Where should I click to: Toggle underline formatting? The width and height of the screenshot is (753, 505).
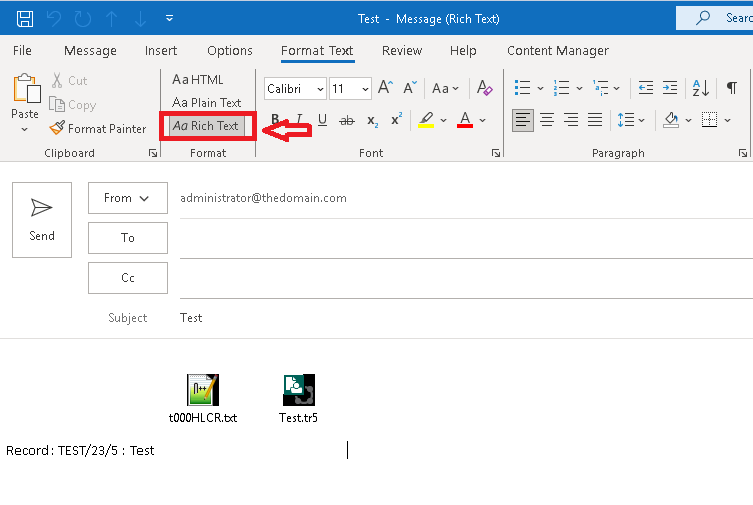322,121
